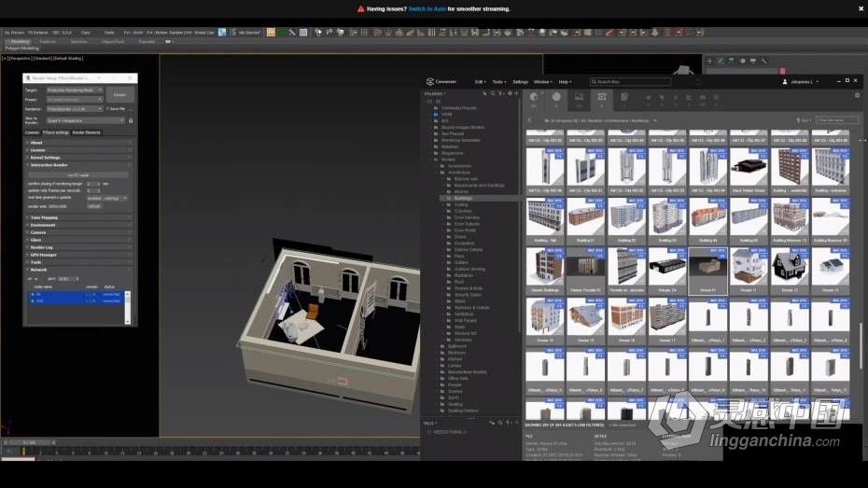The width and height of the screenshot is (868, 488).
Task: Toggle the first node checkbox in Network list
Action: point(32,294)
